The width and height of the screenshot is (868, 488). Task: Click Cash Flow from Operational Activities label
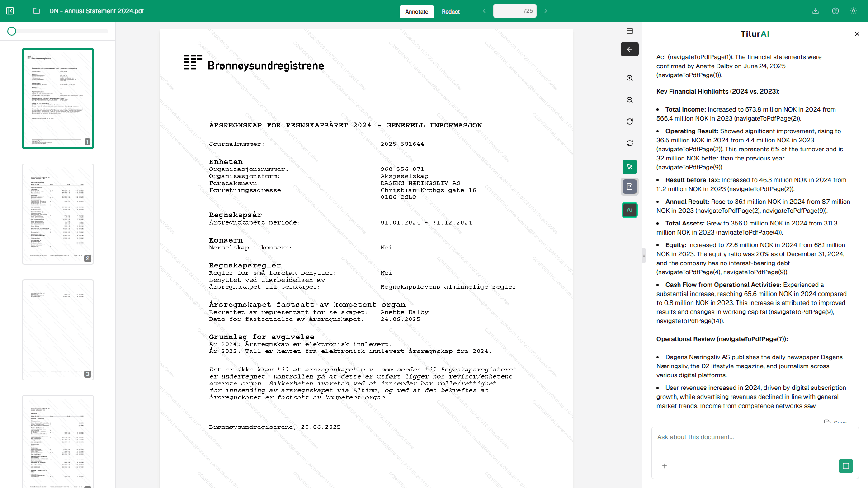pos(723,285)
